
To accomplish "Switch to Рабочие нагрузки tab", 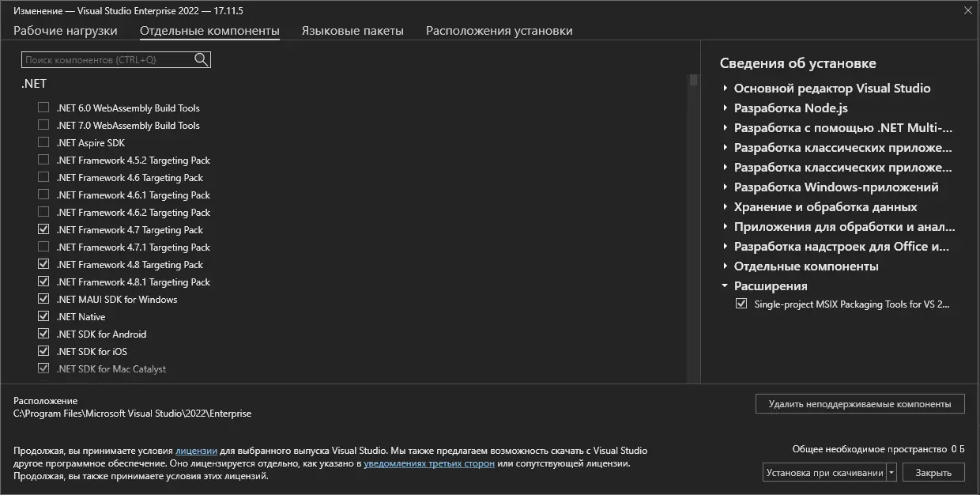I will pos(65,31).
